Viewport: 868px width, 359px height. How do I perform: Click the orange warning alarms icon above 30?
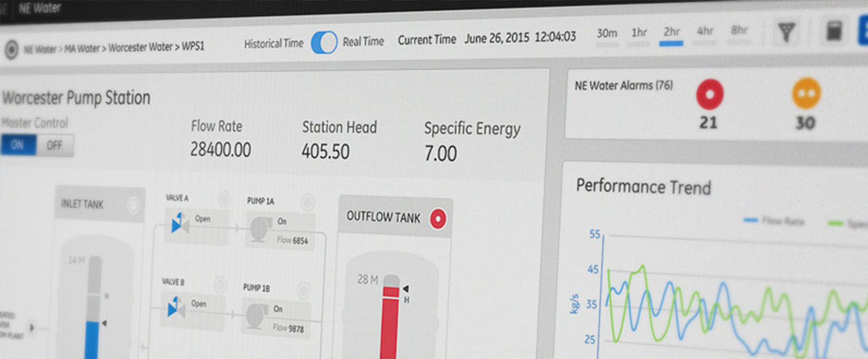(x=806, y=93)
